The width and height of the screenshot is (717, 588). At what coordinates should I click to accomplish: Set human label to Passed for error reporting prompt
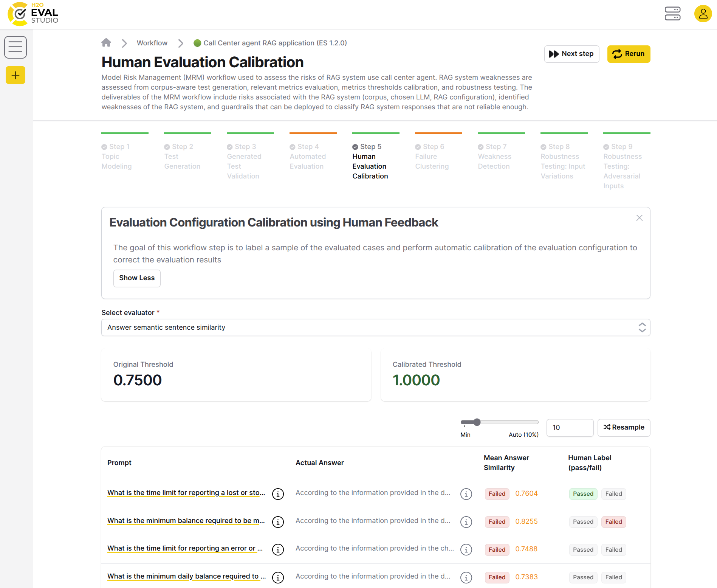(583, 549)
